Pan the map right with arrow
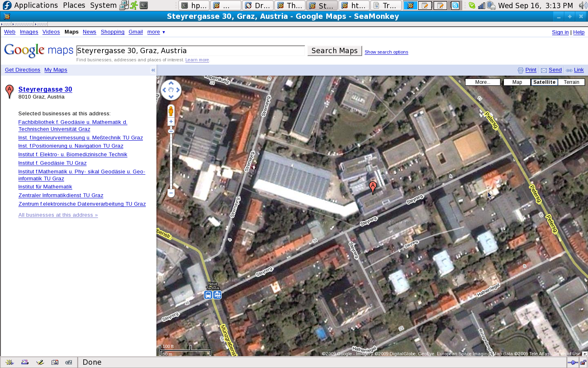The height and width of the screenshot is (368, 588). [178, 90]
